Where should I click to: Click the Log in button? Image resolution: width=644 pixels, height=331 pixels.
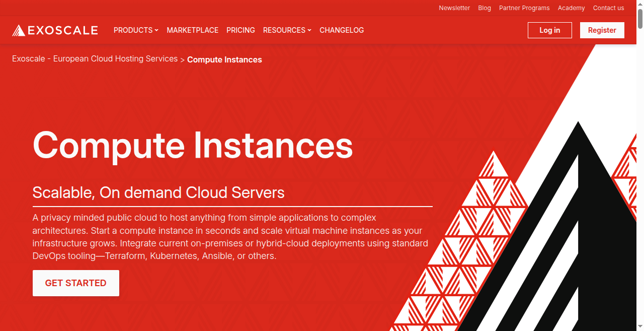(x=550, y=30)
